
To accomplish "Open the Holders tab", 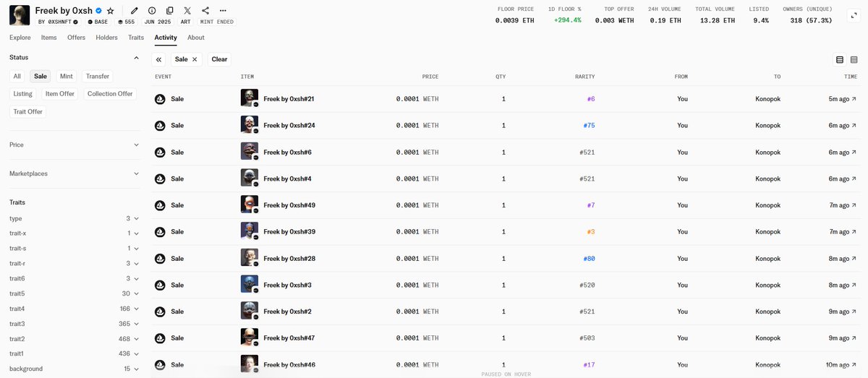I will (x=107, y=38).
